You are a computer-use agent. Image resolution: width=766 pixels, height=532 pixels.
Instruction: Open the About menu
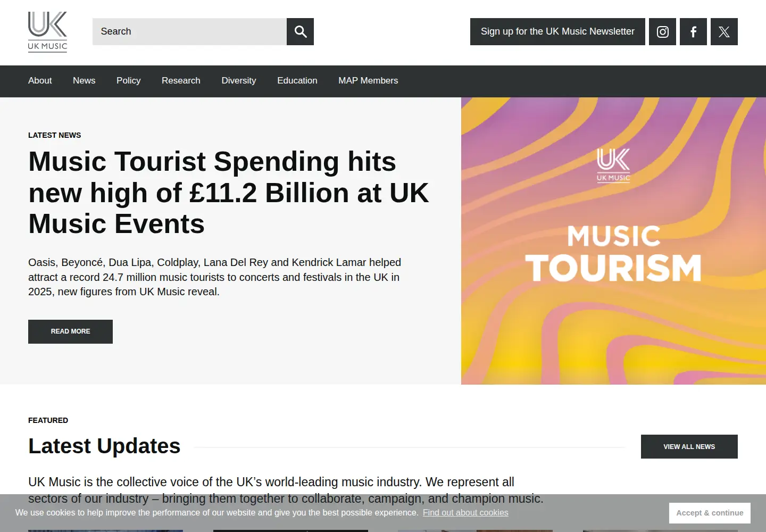click(x=40, y=81)
